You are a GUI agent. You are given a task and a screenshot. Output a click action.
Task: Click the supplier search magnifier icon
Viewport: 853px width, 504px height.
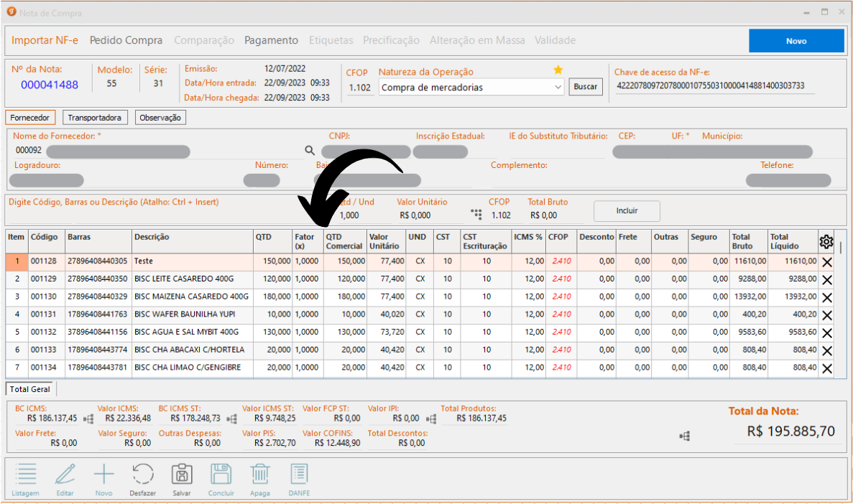310,151
